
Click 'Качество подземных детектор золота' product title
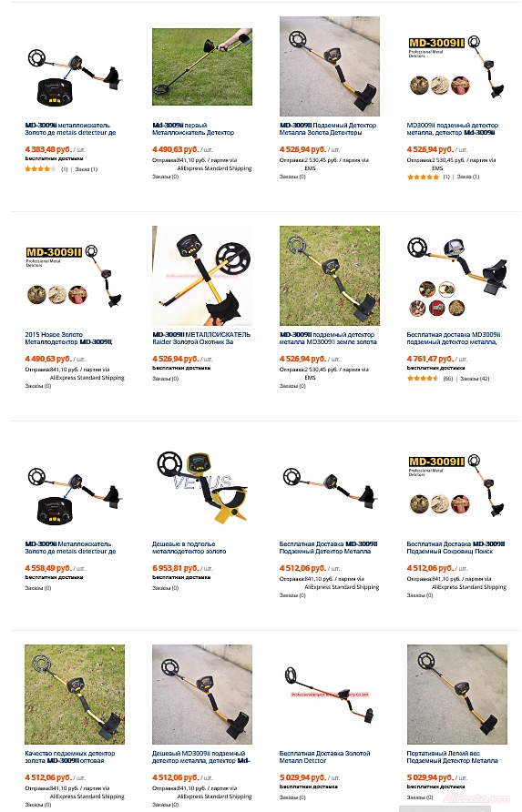[x=70, y=757]
